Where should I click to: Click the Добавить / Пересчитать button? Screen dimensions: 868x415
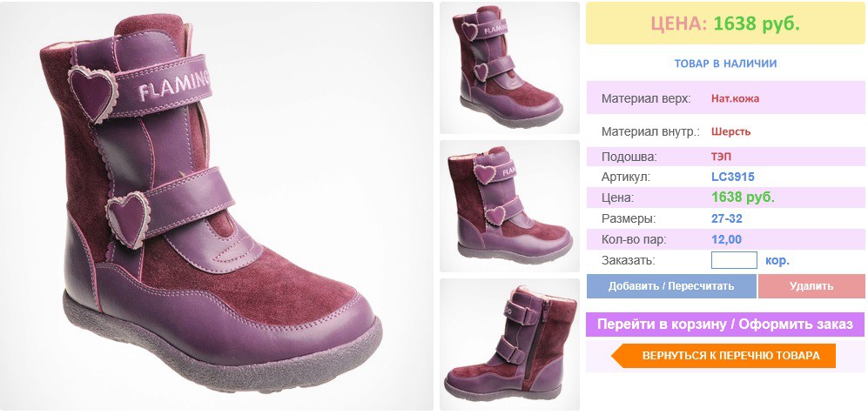coord(671,286)
